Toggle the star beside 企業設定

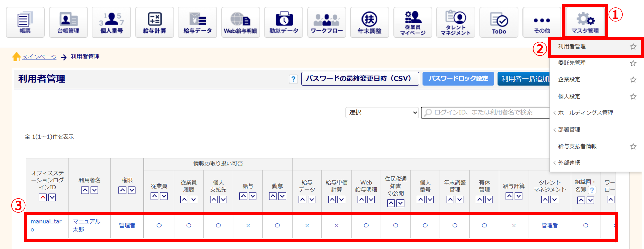633,80
